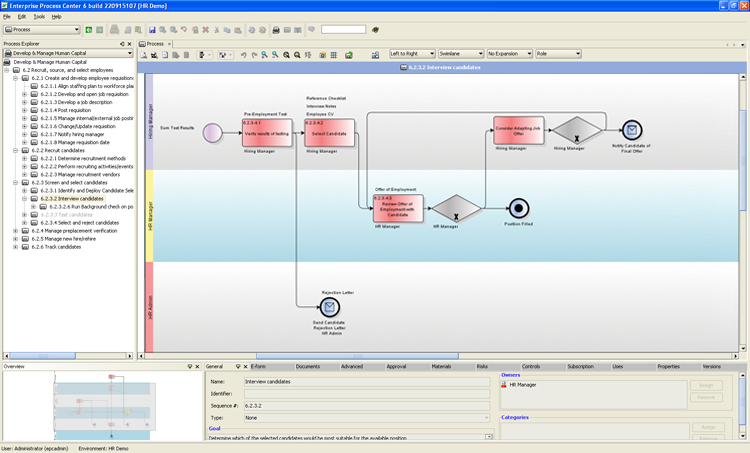Switch to the Documents tab
The image size is (750, 453).
click(x=307, y=367)
